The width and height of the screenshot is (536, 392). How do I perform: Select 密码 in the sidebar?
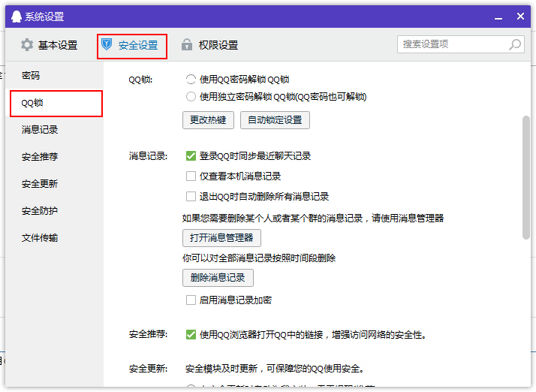pos(55,76)
